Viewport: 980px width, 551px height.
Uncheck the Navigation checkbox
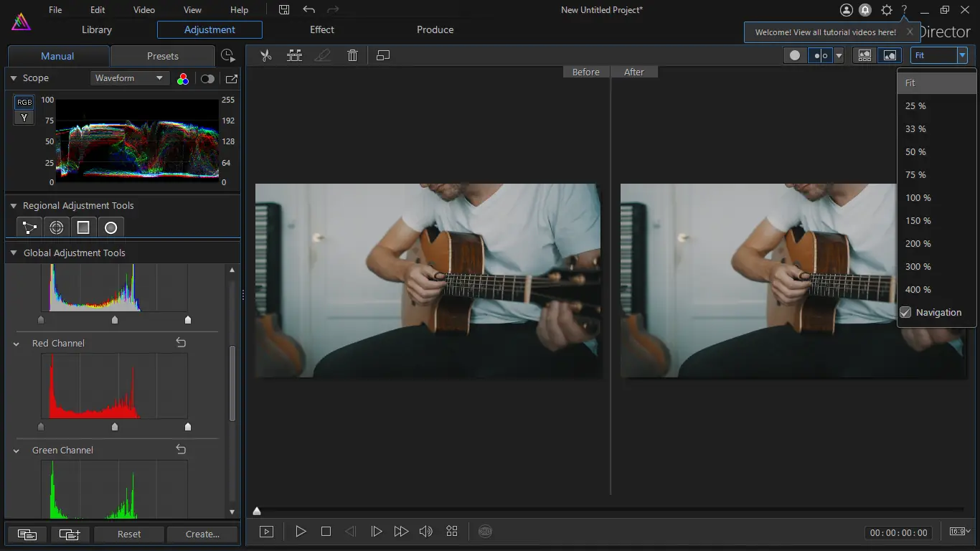tap(905, 312)
